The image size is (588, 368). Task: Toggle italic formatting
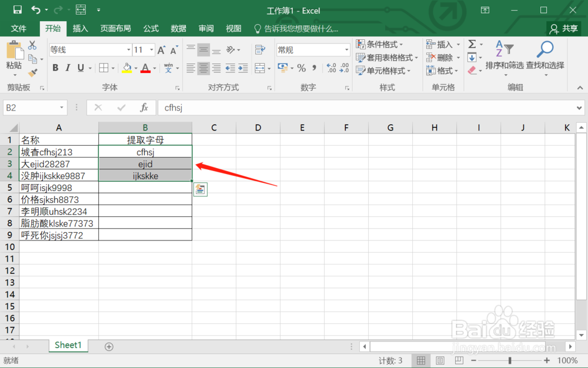coord(68,68)
